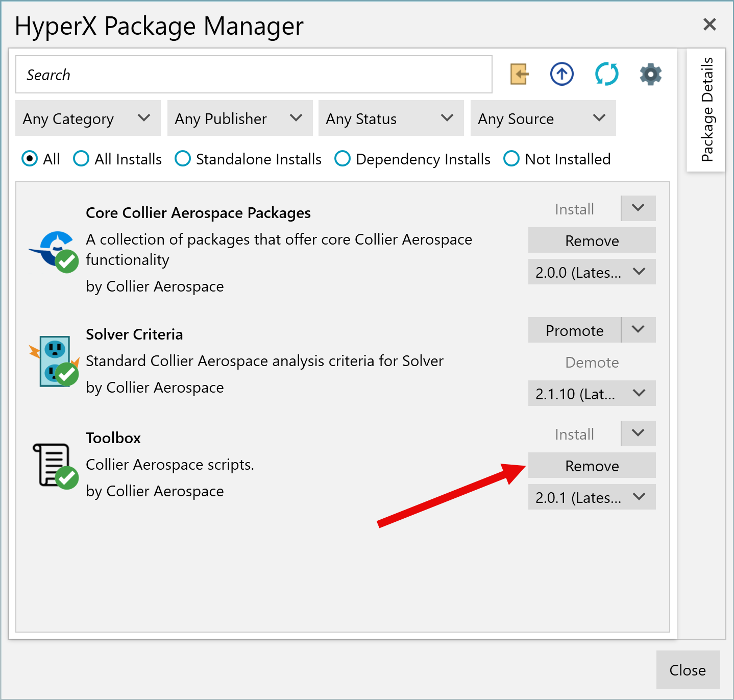The width and height of the screenshot is (734, 700).
Task: Click the 'Collier Aerospace scripts.' description
Action: (x=170, y=465)
